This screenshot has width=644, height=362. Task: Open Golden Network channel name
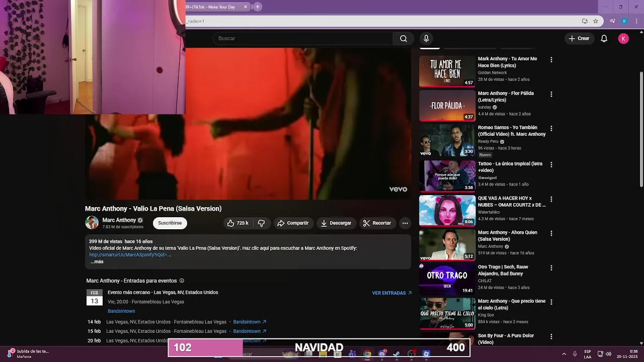tap(493, 73)
